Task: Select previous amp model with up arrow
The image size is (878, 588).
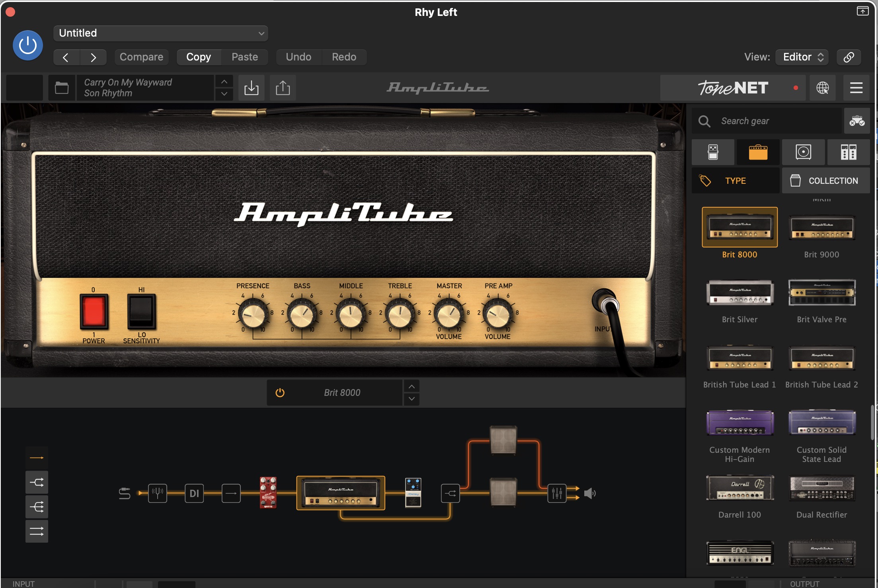Action: 412,387
